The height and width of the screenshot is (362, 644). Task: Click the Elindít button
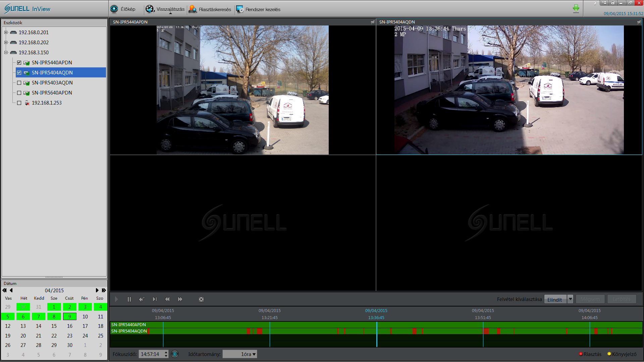555,299
